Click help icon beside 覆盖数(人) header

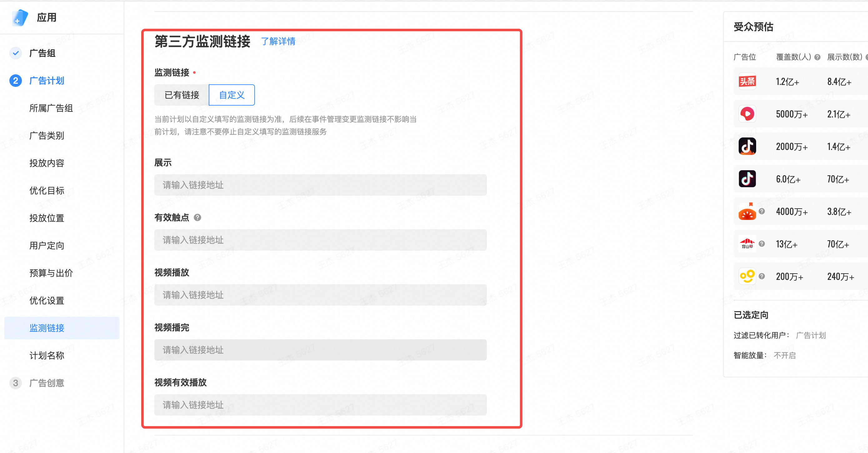(817, 57)
